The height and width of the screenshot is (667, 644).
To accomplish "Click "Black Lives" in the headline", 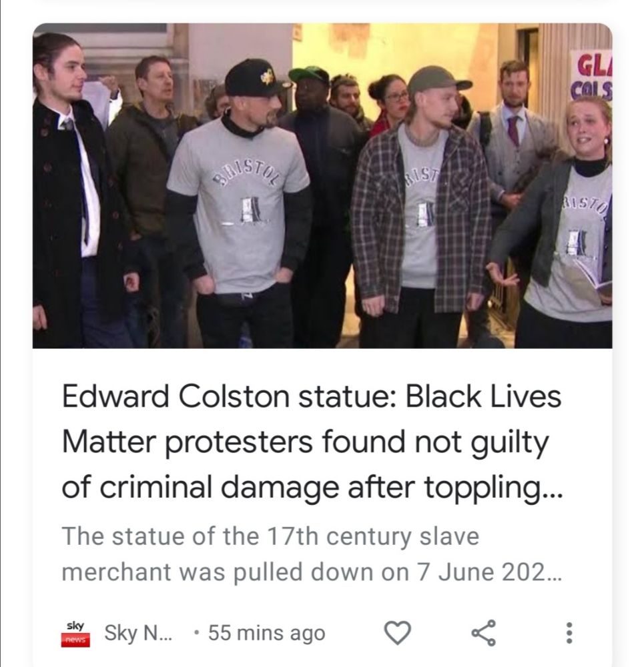I will [x=483, y=396].
